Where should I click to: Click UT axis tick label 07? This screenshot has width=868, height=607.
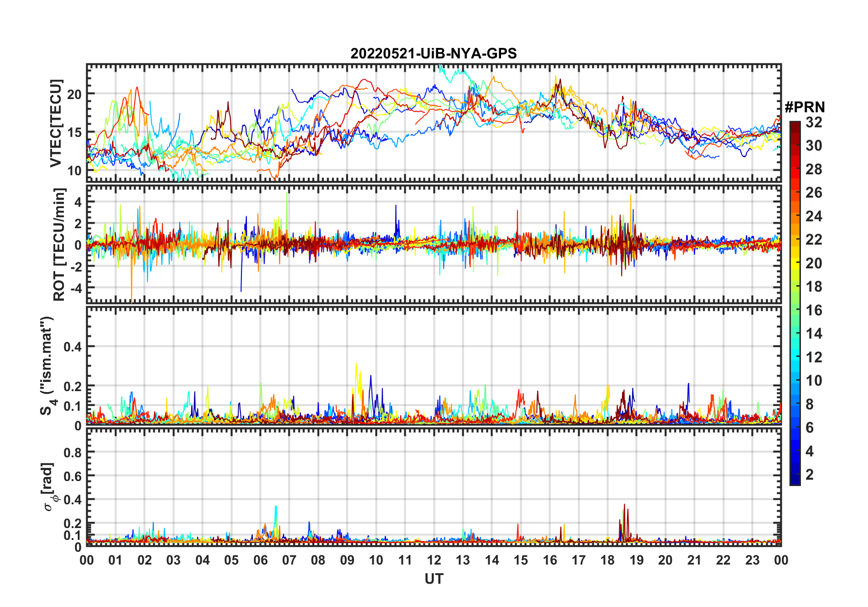(289, 560)
